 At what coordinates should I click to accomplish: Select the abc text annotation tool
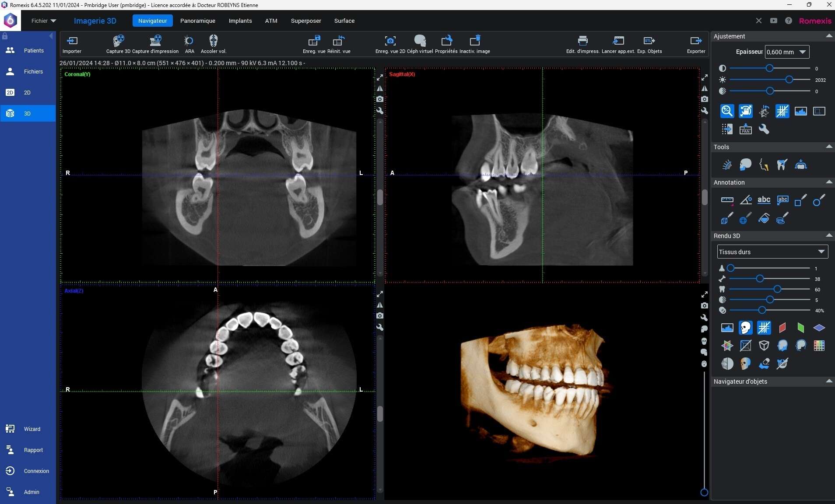764,200
